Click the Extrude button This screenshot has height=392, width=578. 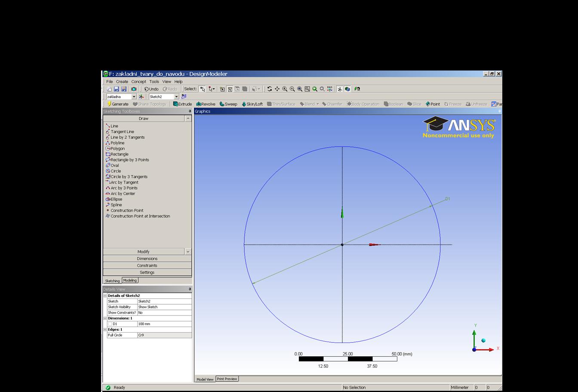(182, 104)
